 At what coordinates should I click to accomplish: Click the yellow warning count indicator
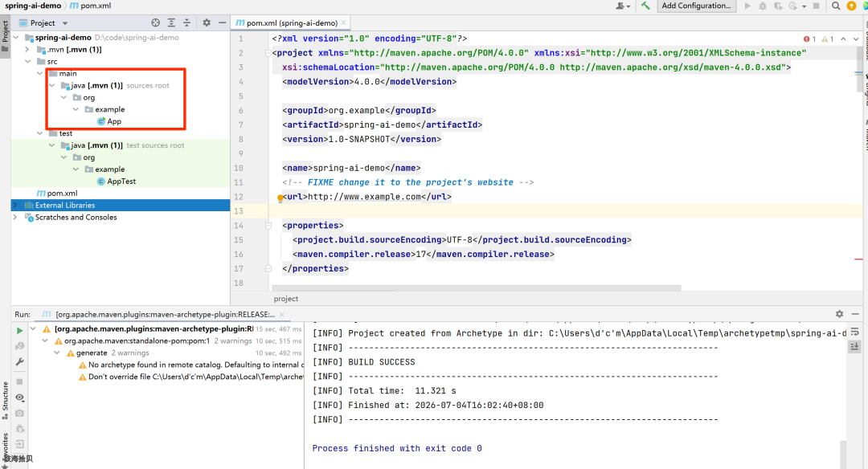[x=828, y=39]
